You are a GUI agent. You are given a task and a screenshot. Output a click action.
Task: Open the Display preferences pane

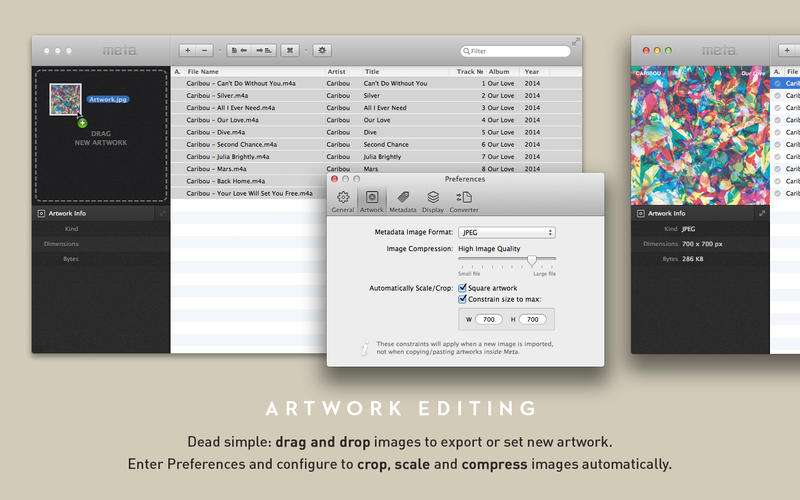coord(433,201)
